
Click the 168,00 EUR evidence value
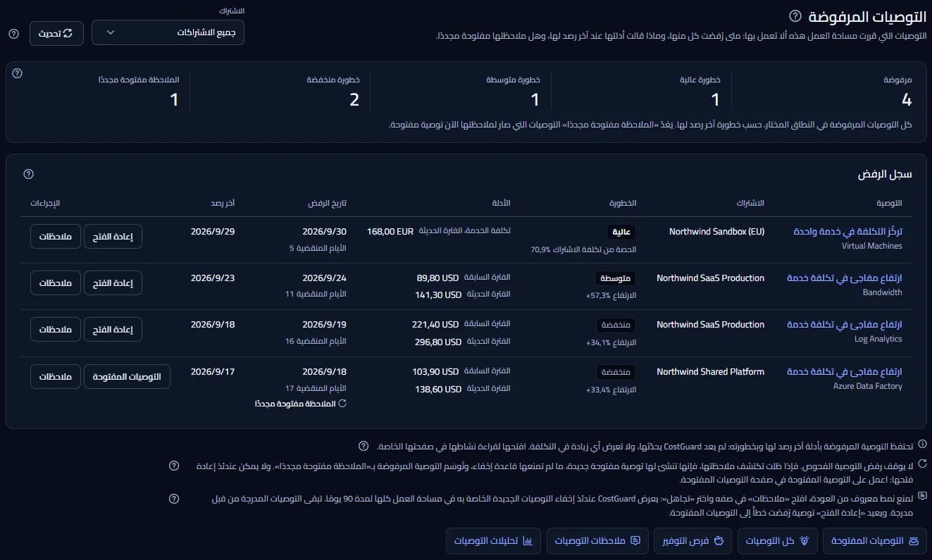(390, 232)
